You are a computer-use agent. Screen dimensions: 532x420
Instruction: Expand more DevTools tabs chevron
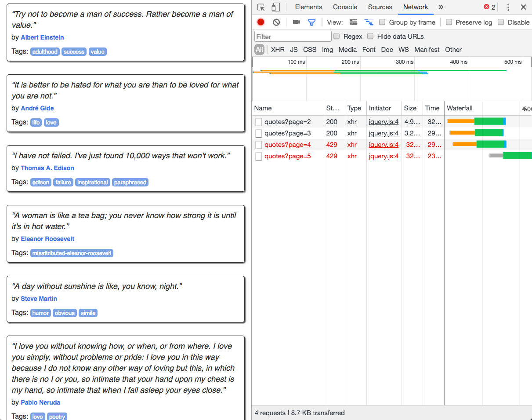point(441,7)
